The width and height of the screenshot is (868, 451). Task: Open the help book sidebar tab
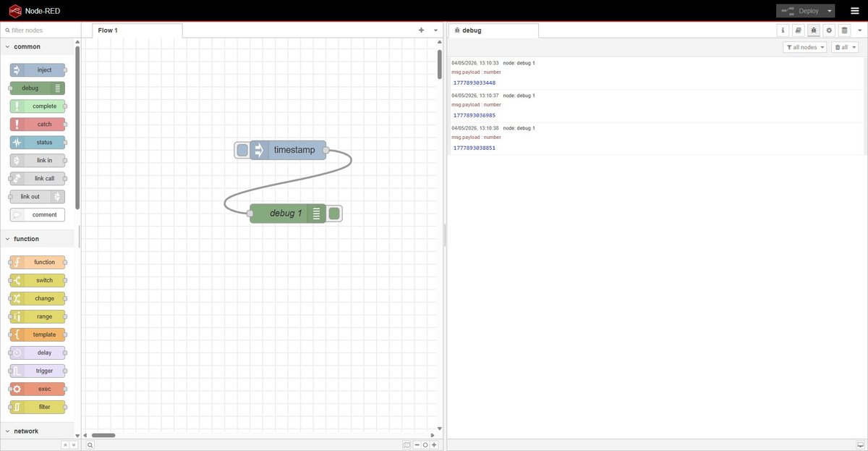click(x=798, y=30)
